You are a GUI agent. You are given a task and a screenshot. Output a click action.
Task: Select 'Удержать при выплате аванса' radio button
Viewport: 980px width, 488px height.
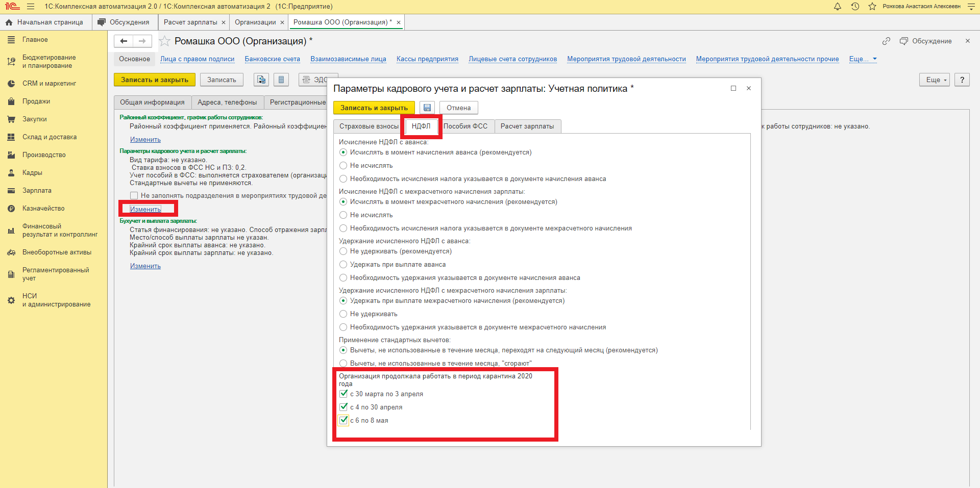click(344, 265)
